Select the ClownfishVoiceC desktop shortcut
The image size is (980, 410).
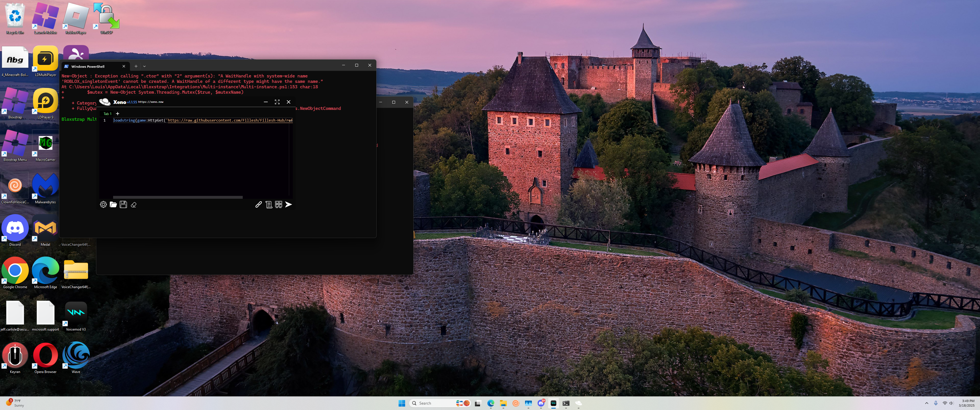coord(15,188)
